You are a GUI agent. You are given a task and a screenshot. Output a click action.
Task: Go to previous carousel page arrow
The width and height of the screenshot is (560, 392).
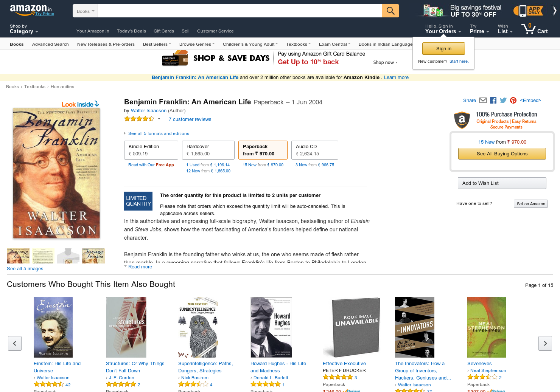click(x=15, y=343)
